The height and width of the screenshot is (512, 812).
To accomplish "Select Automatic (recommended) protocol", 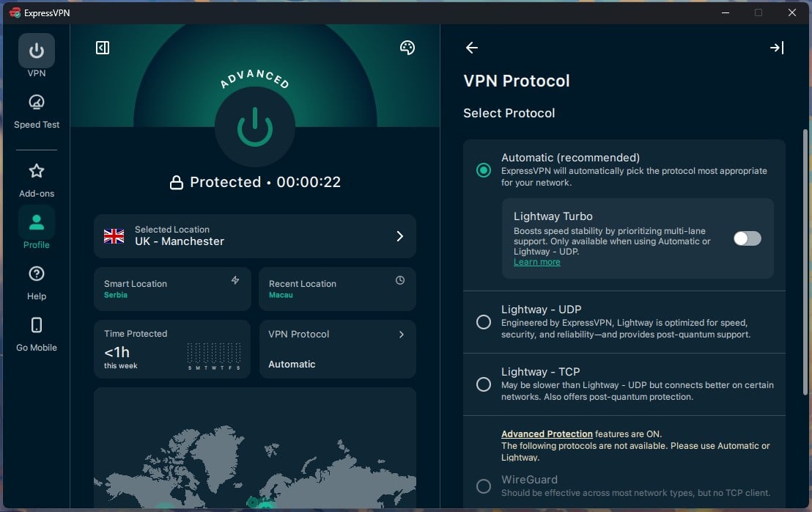I will [x=483, y=170].
